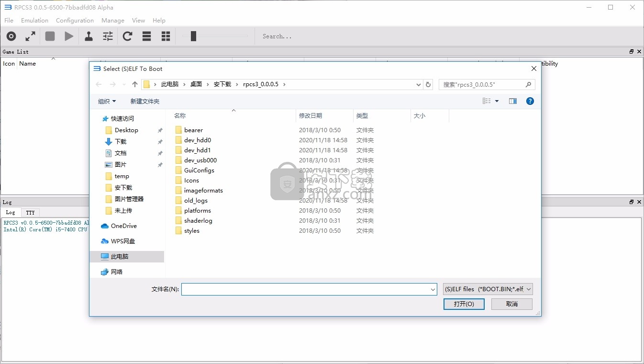Screen dimensions: 644x364
Task: Click the Boot Game disc icon in toolbar
Action: (x=11, y=36)
